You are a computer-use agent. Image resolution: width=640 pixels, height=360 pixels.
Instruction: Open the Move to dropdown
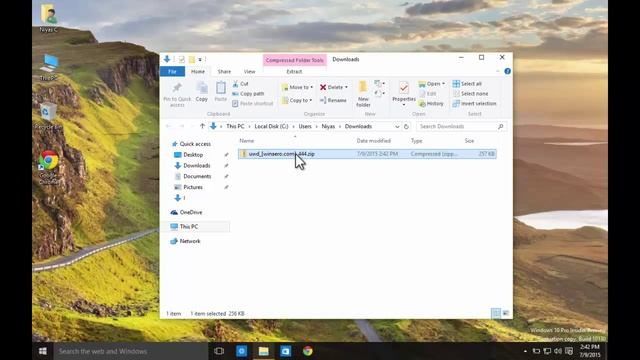point(298,87)
